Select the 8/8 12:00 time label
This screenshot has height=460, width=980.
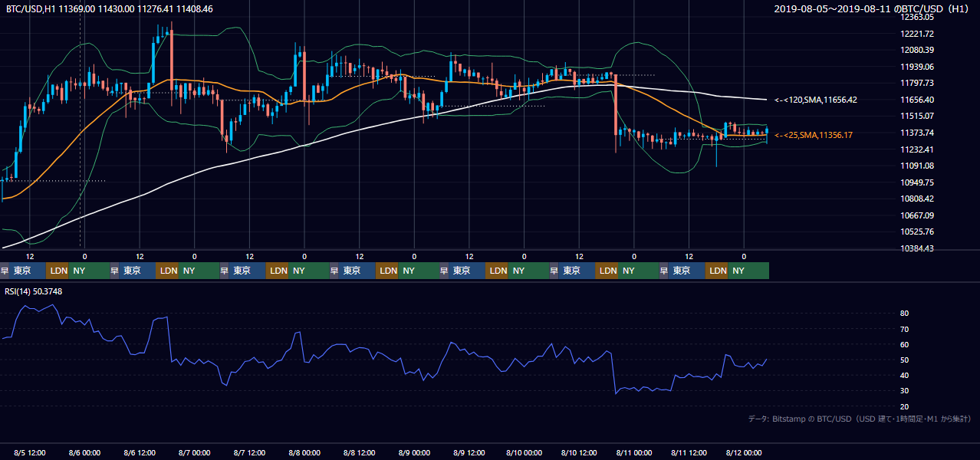click(360, 453)
